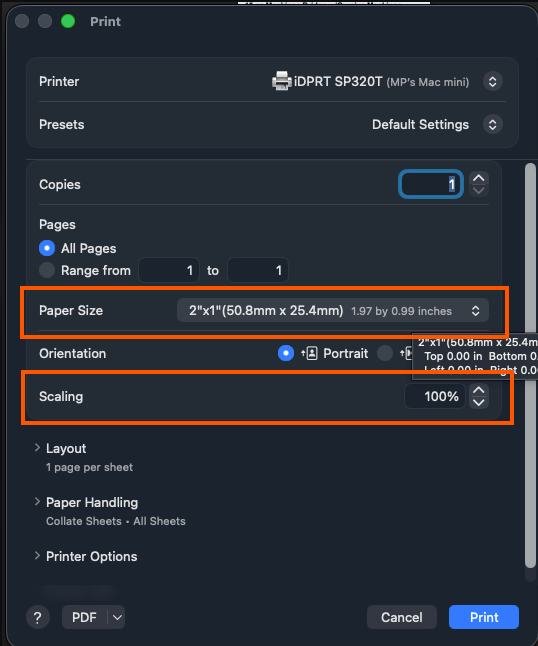Click the Copies number field
The height and width of the screenshot is (646, 538).
[431, 184]
